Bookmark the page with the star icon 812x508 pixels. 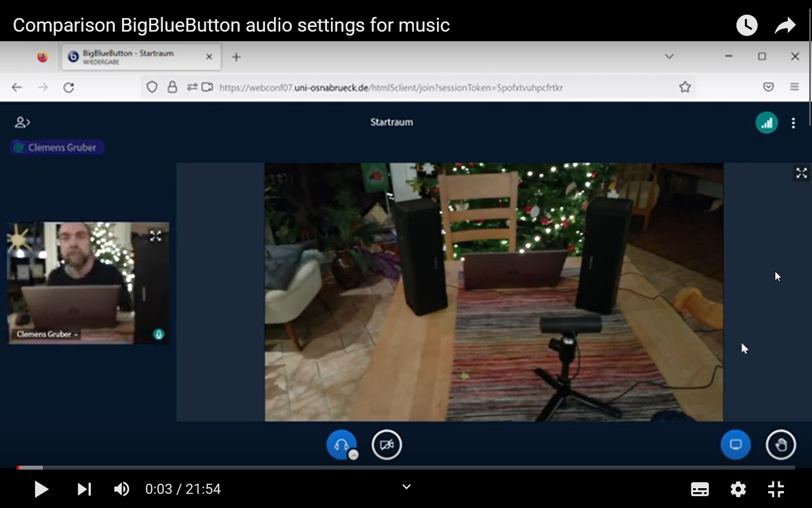tap(685, 87)
